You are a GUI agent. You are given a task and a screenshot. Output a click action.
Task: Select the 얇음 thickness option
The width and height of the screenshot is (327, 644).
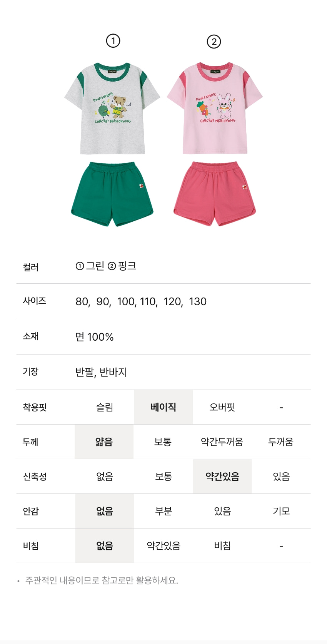tap(104, 442)
